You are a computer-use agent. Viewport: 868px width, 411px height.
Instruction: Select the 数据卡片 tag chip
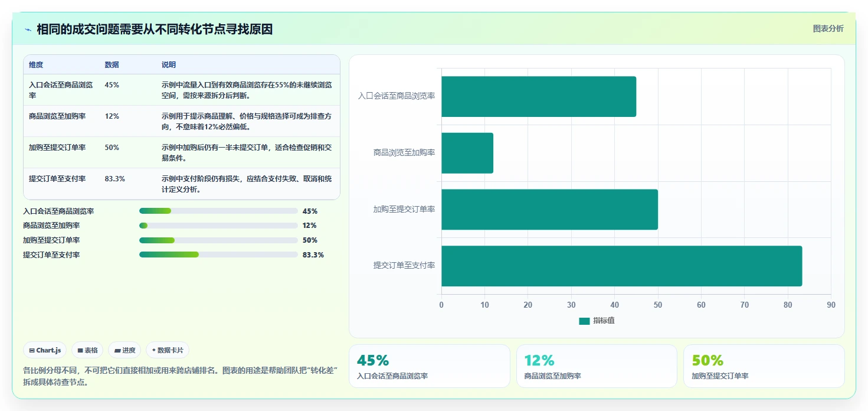pyautogui.click(x=168, y=350)
